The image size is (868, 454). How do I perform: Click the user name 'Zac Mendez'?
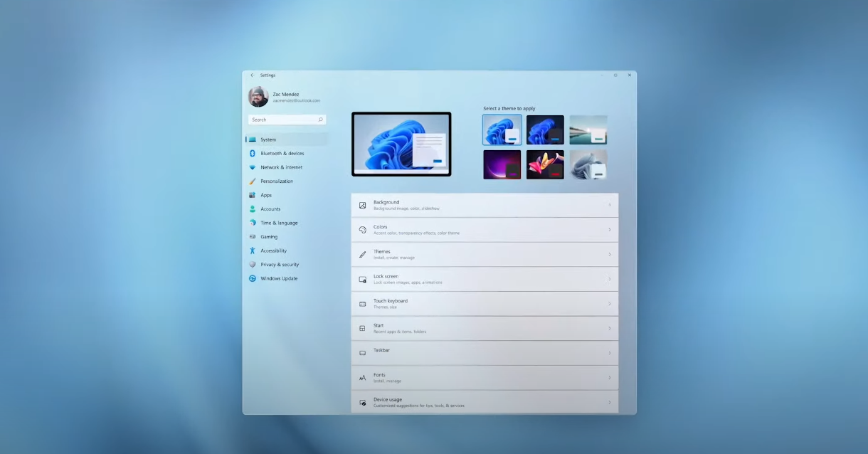pos(286,94)
